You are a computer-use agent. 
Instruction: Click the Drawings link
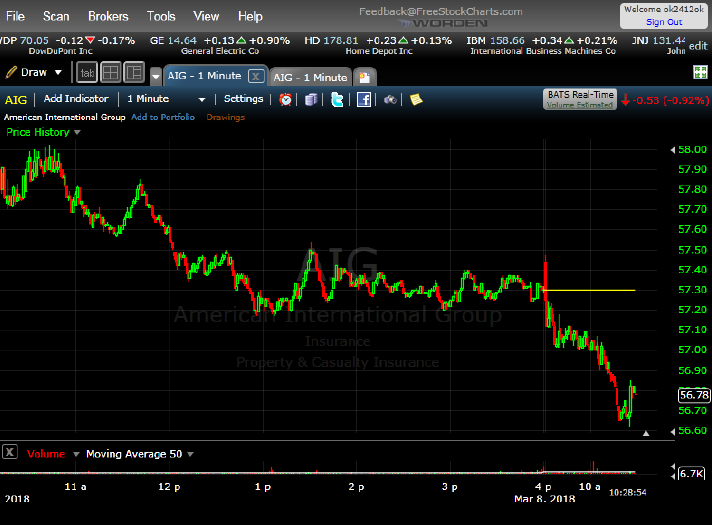tap(226, 117)
